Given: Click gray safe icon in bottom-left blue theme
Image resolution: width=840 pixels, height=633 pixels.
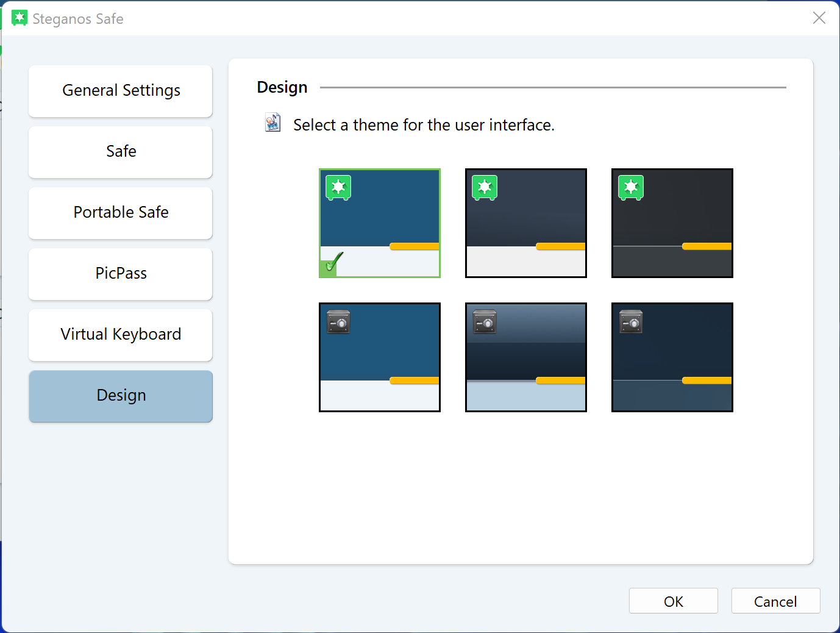Looking at the screenshot, I should 338,322.
